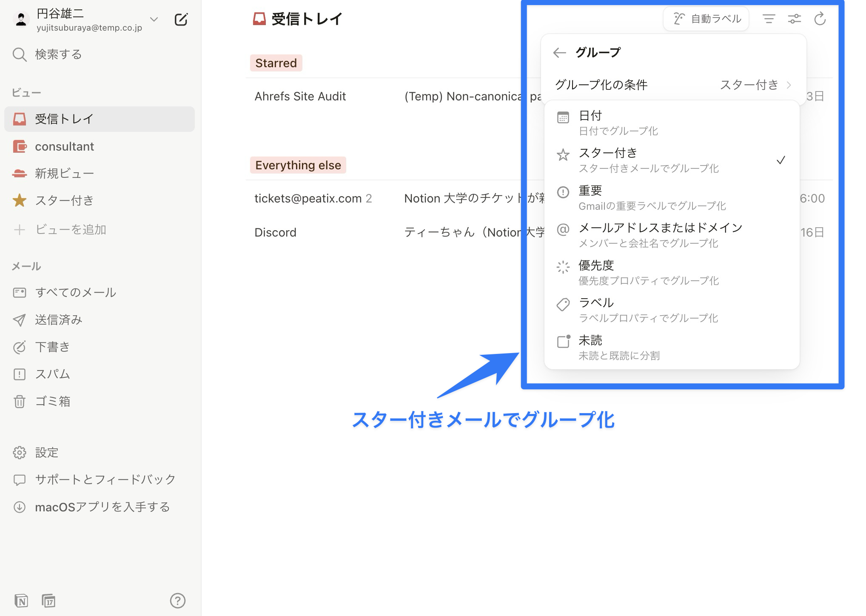Click the Everything else group header
866x616 pixels.
[298, 165]
